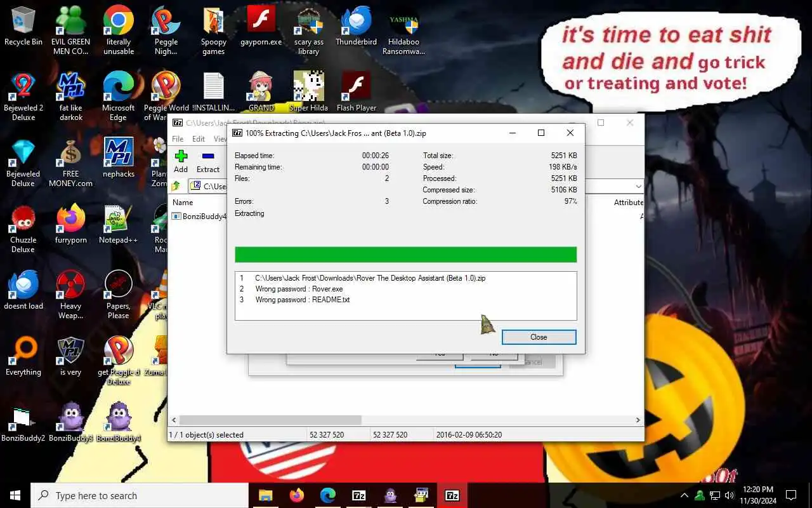
Task: Sort by the Name column header
Action: pos(183,203)
